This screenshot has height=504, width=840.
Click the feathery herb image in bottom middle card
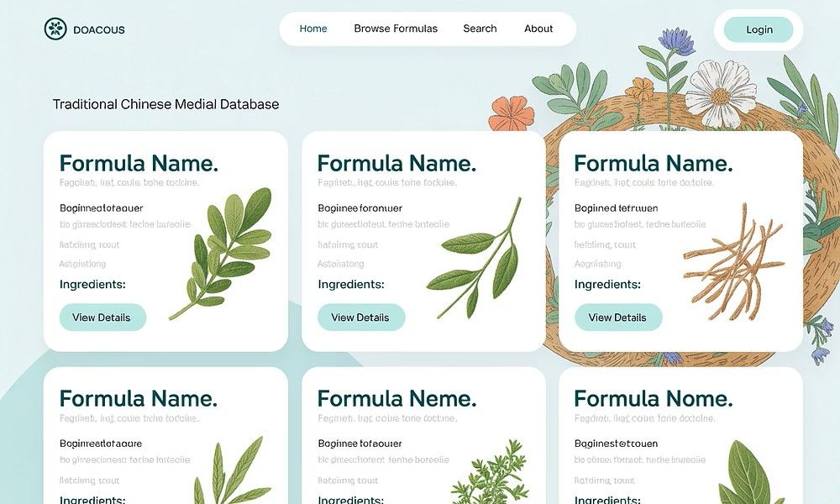[x=491, y=471]
